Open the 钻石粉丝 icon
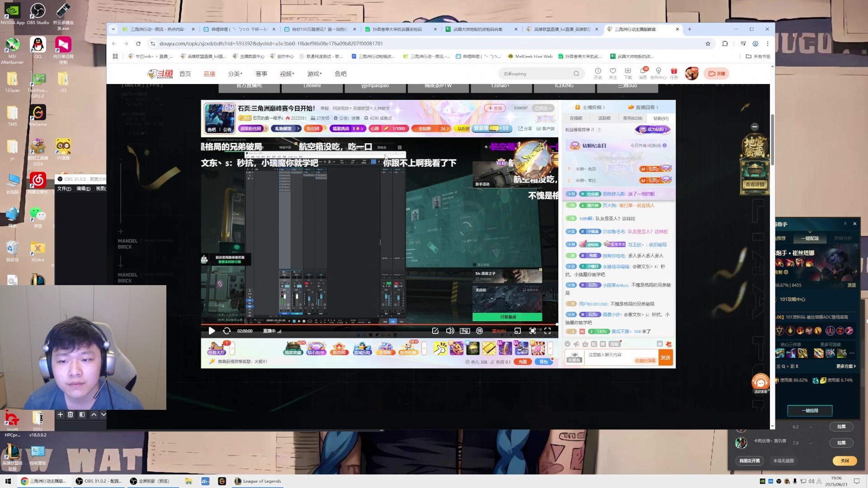This screenshot has width=868, height=488. (316, 348)
